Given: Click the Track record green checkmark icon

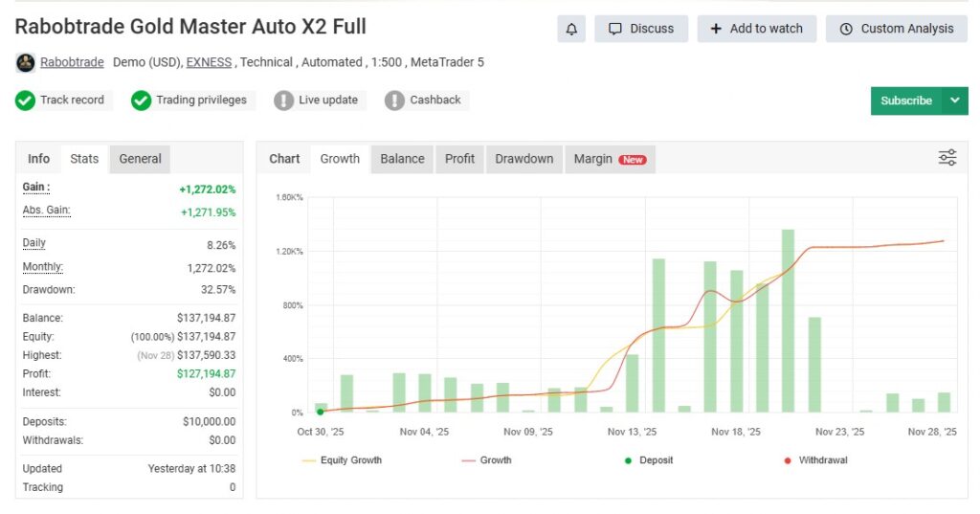Looking at the screenshot, I should click(26, 101).
